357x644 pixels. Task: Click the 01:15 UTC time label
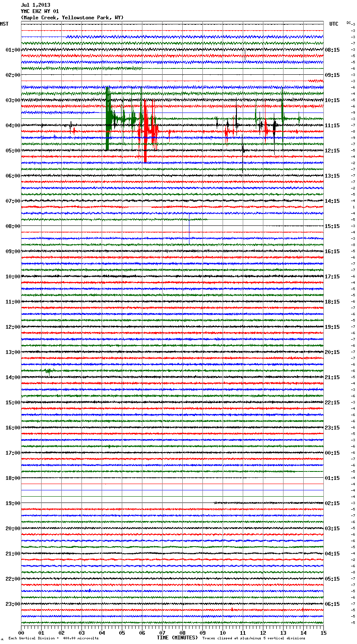[332, 478]
